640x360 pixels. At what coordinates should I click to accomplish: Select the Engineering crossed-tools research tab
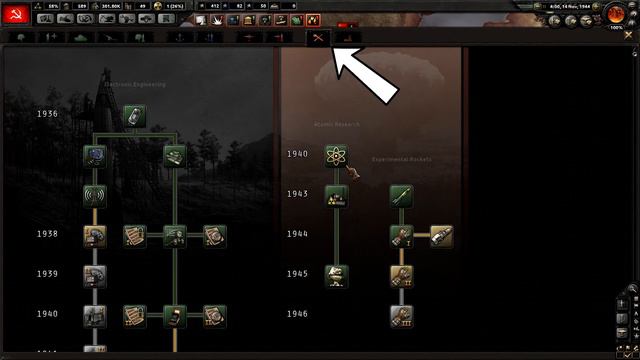pyautogui.click(x=318, y=38)
